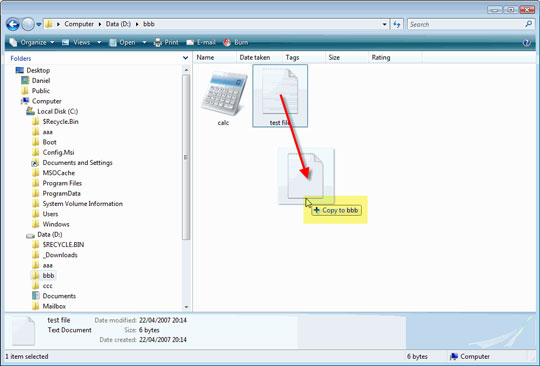Collapse the Folders pane chevron

[x=185, y=58]
